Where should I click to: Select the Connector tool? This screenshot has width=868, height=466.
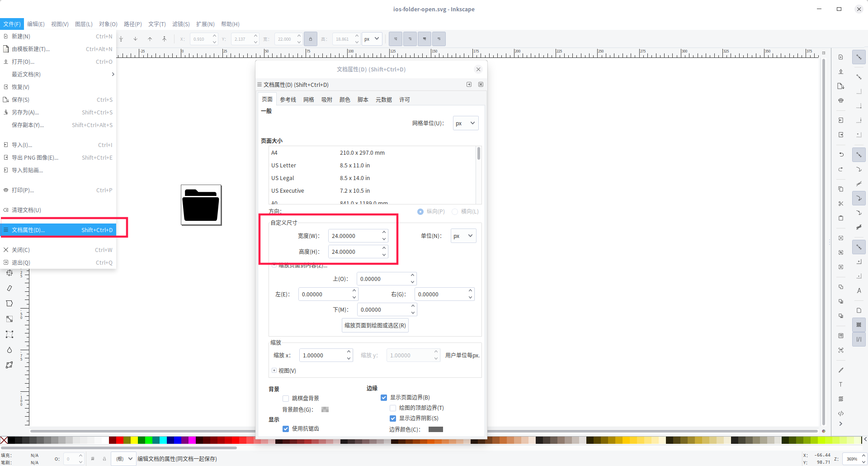click(x=9, y=365)
